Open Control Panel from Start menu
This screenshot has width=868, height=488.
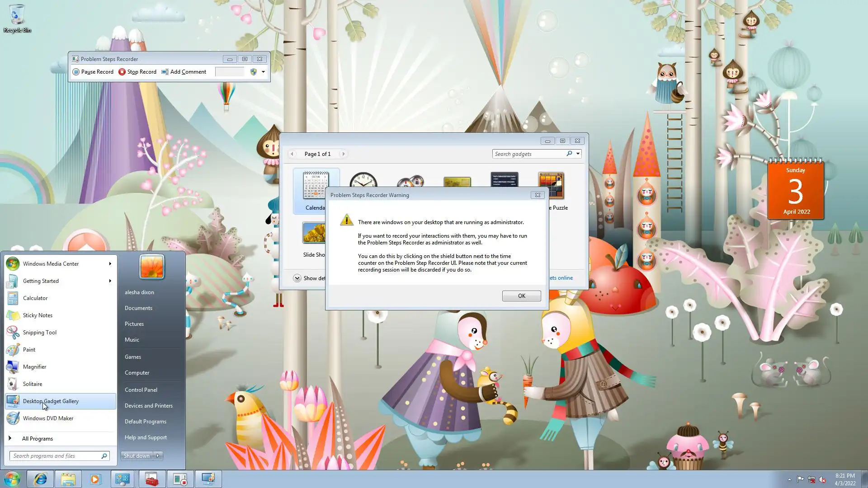pyautogui.click(x=141, y=390)
